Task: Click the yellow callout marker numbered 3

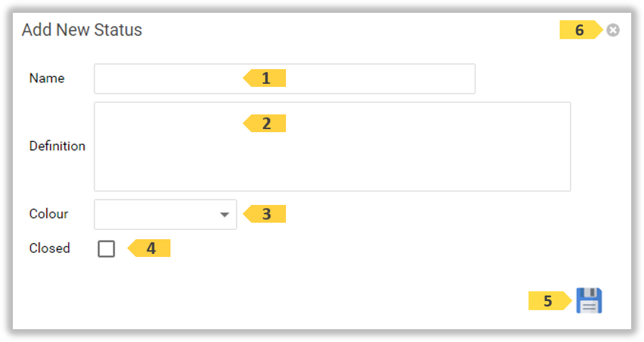Action: click(x=266, y=214)
